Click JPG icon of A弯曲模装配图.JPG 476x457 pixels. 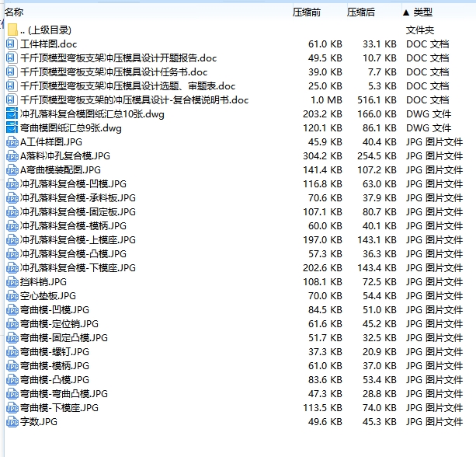click(x=12, y=170)
